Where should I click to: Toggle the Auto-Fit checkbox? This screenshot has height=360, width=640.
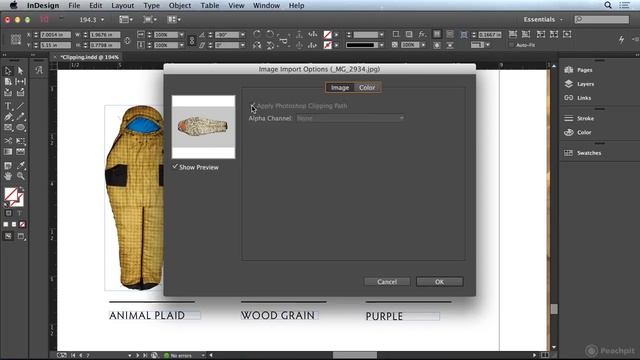pyautogui.click(x=511, y=45)
